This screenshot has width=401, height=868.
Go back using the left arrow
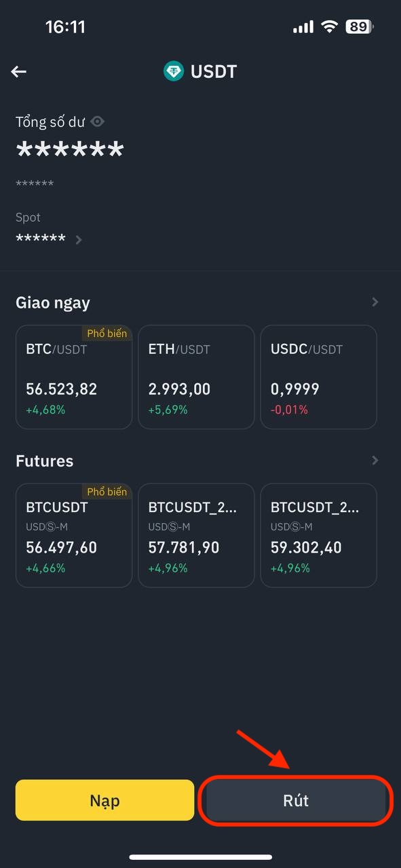[19, 72]
